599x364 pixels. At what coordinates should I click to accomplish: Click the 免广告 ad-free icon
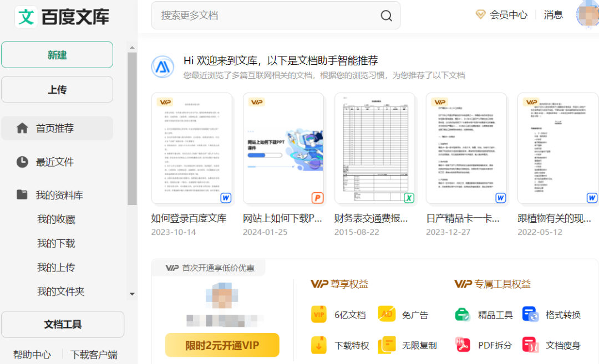(x=388, y=314)
